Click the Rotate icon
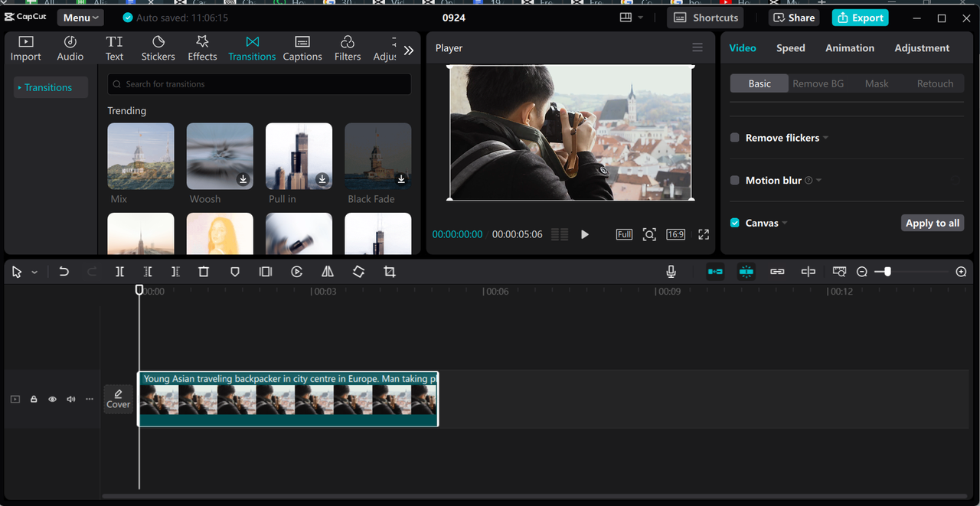 pos(358,272)
